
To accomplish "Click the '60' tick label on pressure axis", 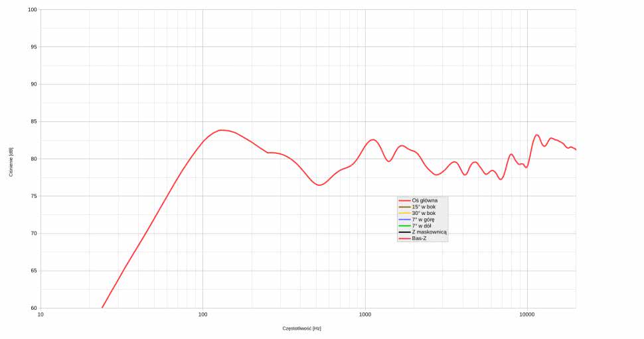I will pyautogui.click(x=33, y=308).
